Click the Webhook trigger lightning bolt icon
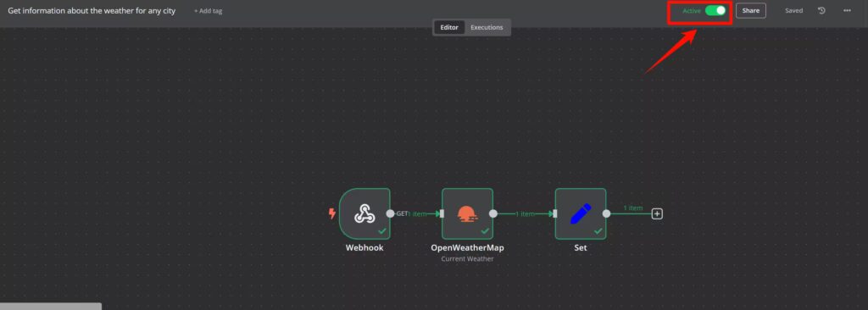This screenshot has width=868, height=310. point(332,213)
